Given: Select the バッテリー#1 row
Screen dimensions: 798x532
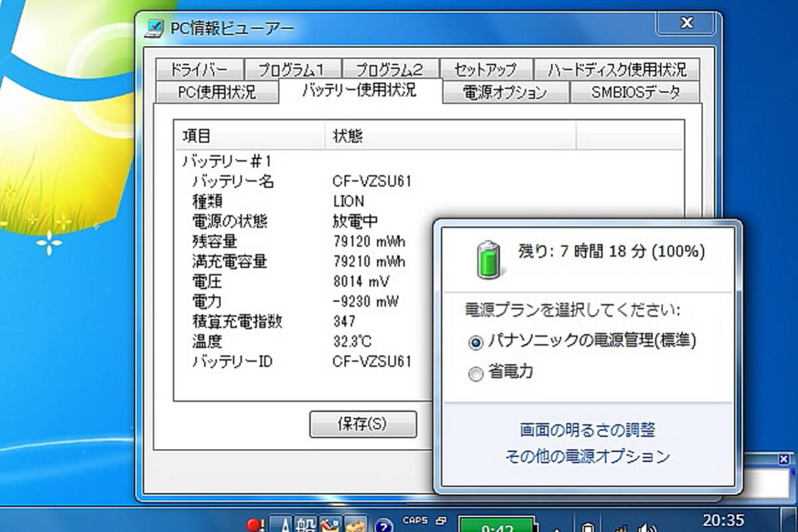Looking at the screenshot, I should 226,161.
